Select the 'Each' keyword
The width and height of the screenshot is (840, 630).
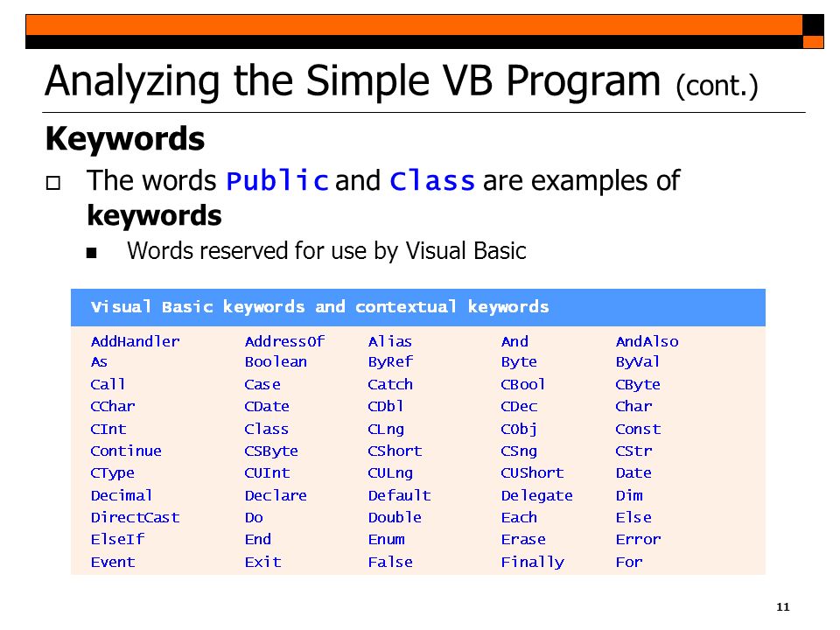pos(519,517)
